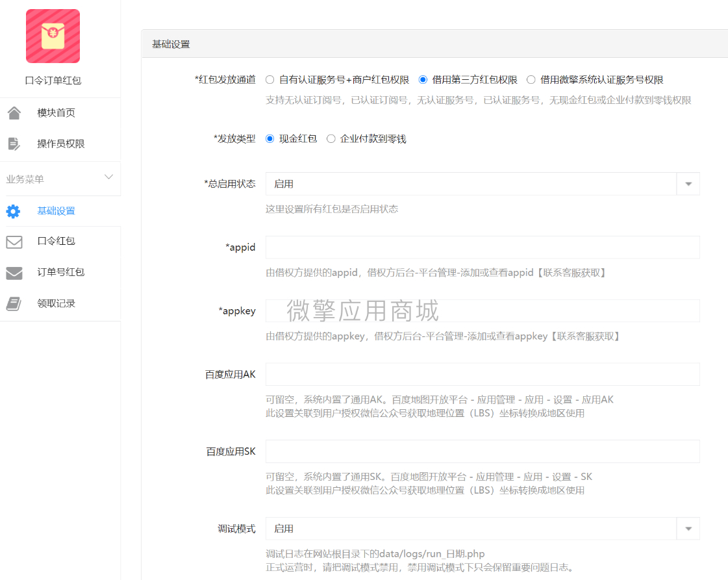Collapse the 业务菜单 section chevron
This screenshot has width=728, height=580.
click(108, 177)
